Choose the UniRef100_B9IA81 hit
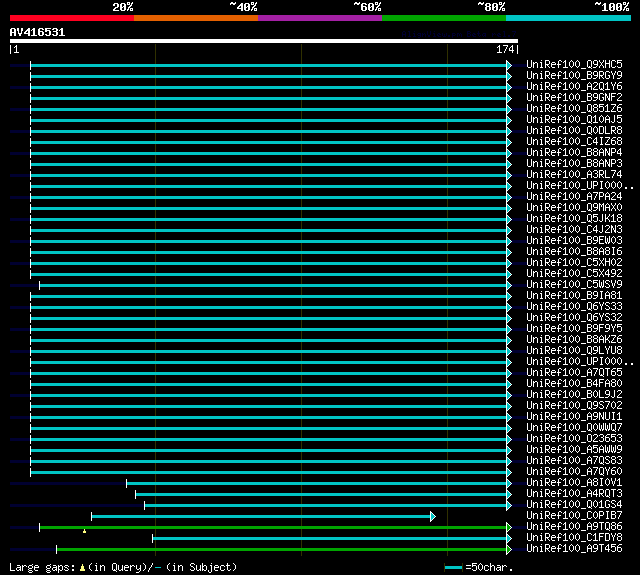The width and height of the screenshot is (640, 575). click(574, 296)
